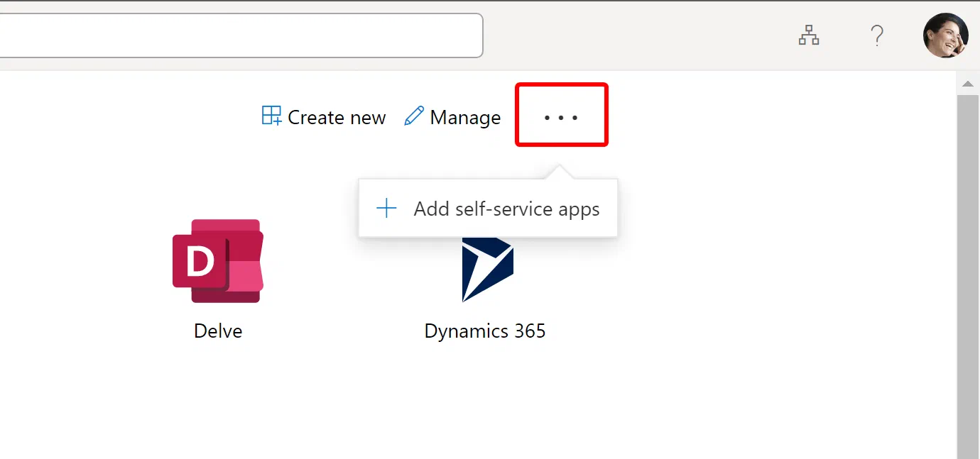Open the Delve app icon
Viewport: 980px width, 459px height.
coord(218,261)
